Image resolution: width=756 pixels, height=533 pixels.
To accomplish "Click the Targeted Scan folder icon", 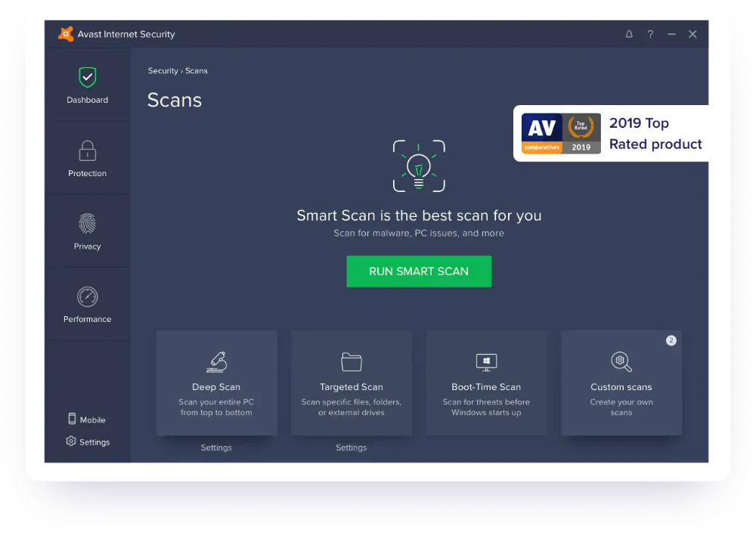I will pyautogui.click(x=352, y=362).
